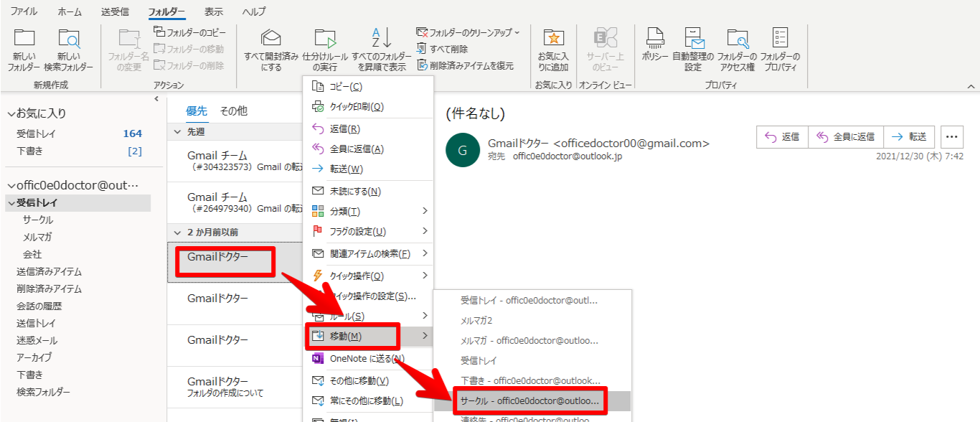Choose コピー(C) in context menu
The width and height of the screenshot is (980, 422).
tap(369, 86)
